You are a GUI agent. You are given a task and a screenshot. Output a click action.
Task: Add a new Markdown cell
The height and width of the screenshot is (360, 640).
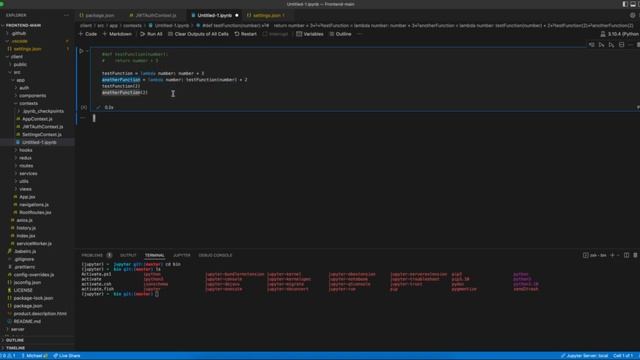pos(117,34)
